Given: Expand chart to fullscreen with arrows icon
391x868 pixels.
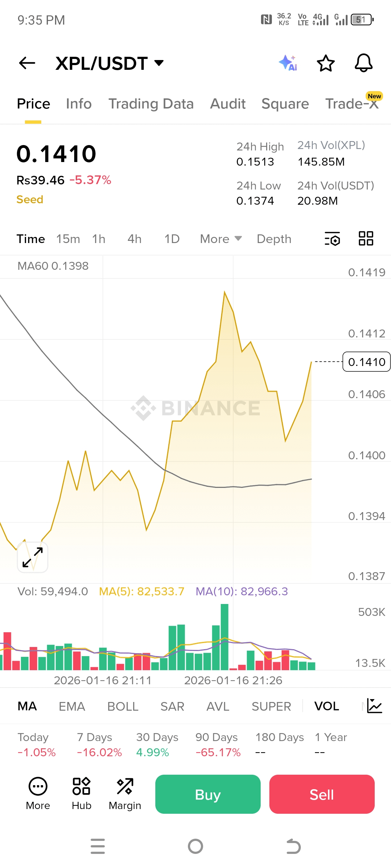Looking at the screenshot, I should (33, 557).
